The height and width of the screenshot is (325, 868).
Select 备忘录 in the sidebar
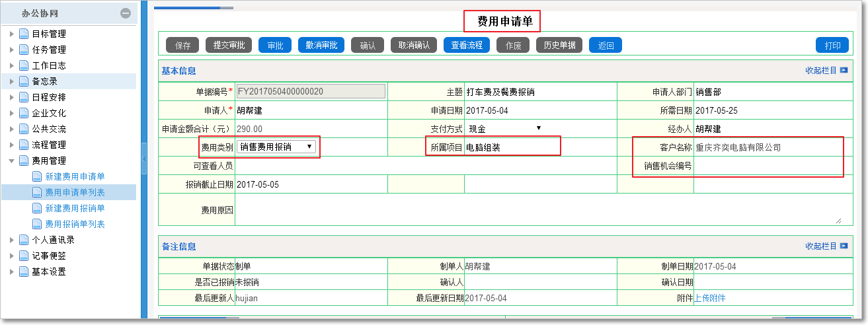pyautogui.click(x=44, y=81)
